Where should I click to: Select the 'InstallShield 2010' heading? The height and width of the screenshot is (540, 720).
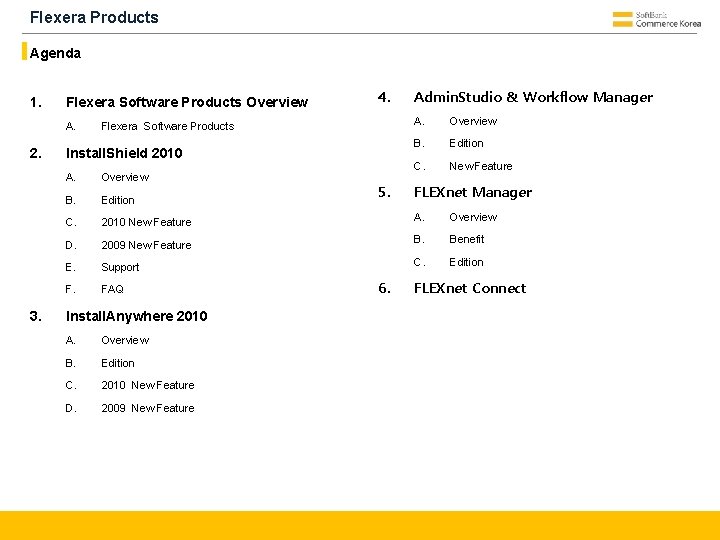click(124, 153)
